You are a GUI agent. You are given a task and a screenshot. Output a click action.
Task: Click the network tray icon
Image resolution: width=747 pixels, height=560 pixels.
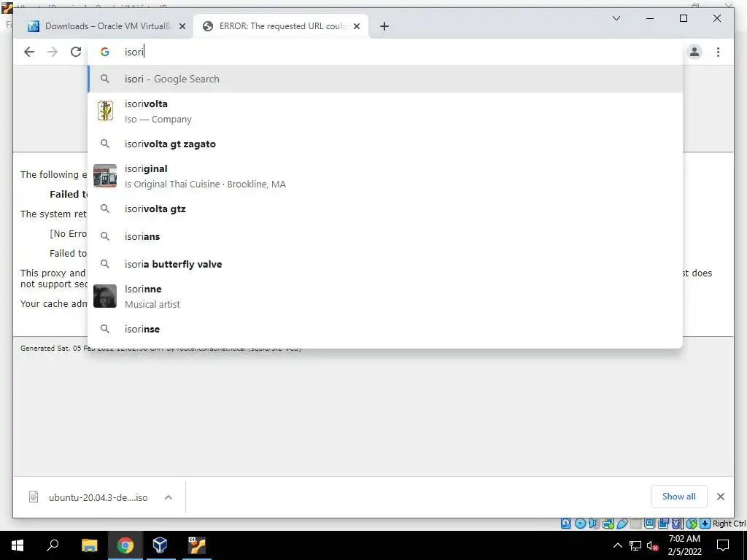click(635, 545)
